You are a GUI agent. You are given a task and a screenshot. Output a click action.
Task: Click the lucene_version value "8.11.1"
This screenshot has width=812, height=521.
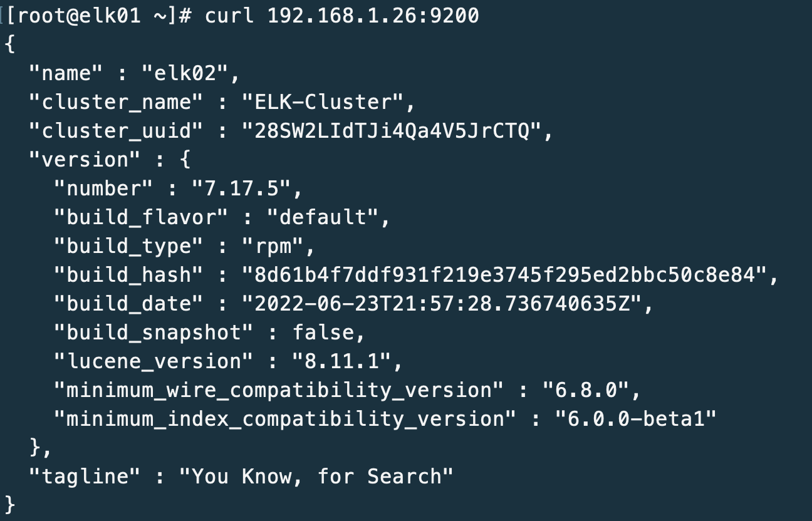point(341,361)
